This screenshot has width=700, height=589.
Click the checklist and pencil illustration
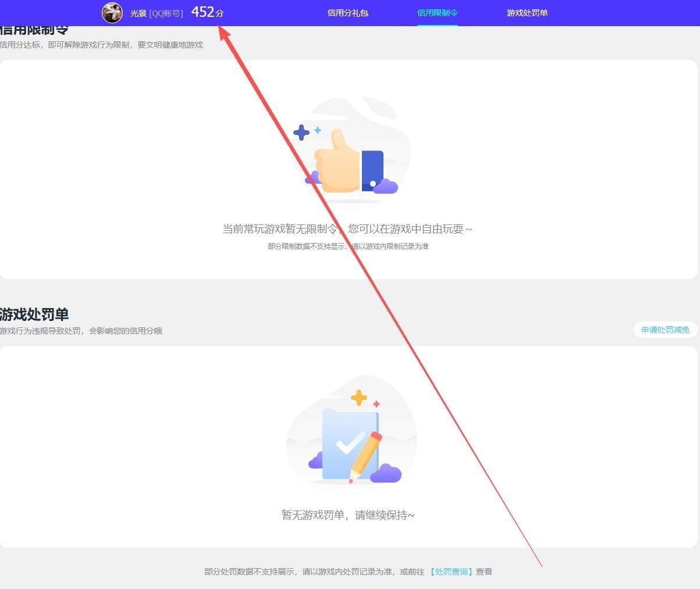tap(351, 431)
